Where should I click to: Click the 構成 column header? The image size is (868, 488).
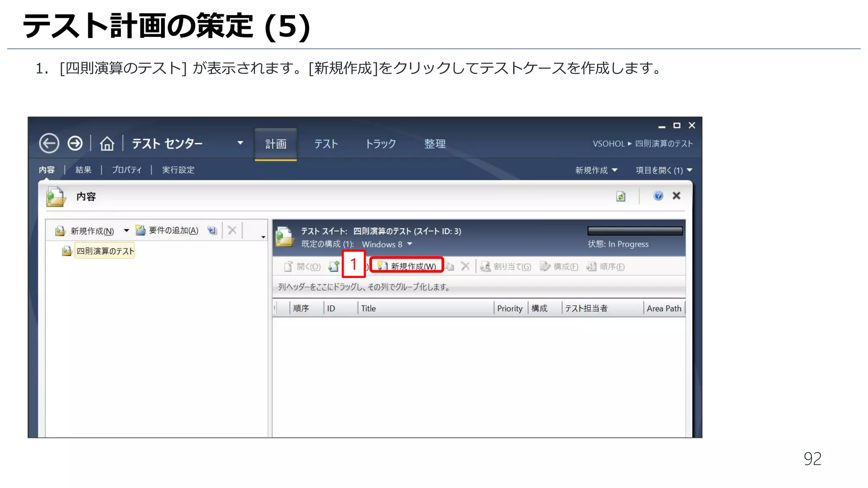click(x=545, y=308)
